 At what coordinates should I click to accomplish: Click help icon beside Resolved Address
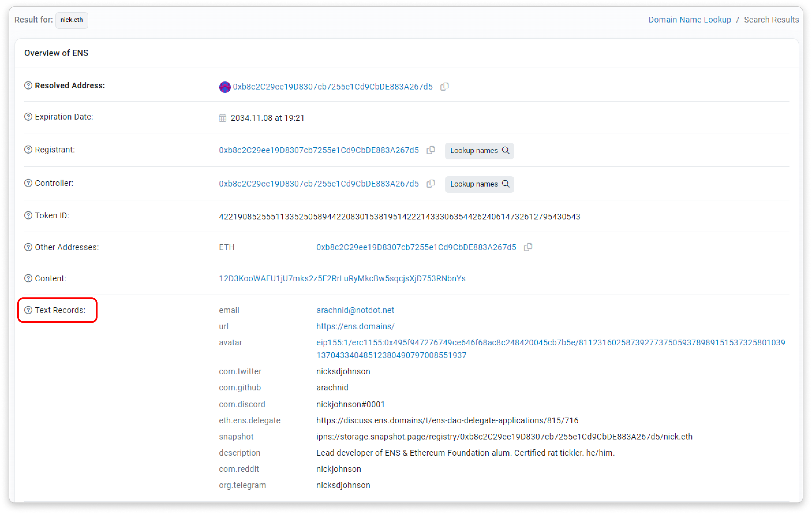[28, 86]
